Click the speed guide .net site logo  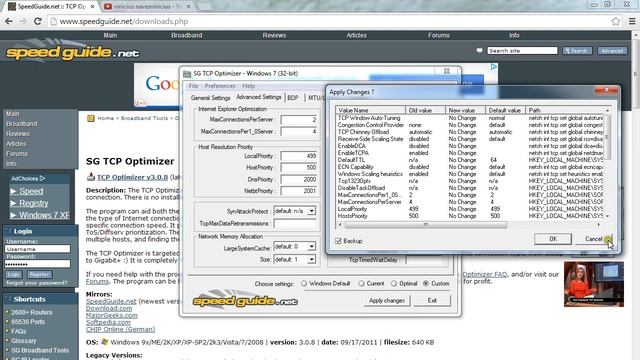72,52
